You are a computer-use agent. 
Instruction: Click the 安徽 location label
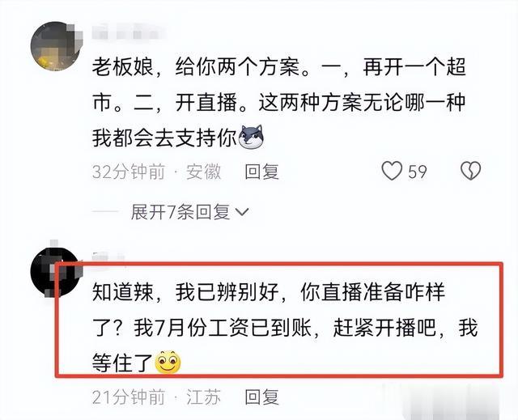click(x=203, y=172)
